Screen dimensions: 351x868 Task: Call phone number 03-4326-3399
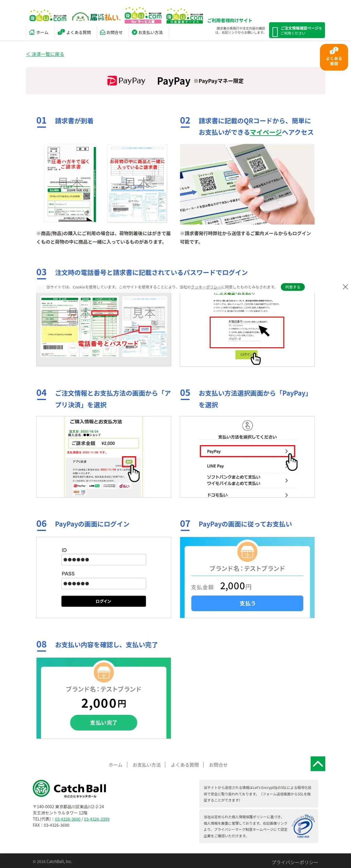(97, 819)
